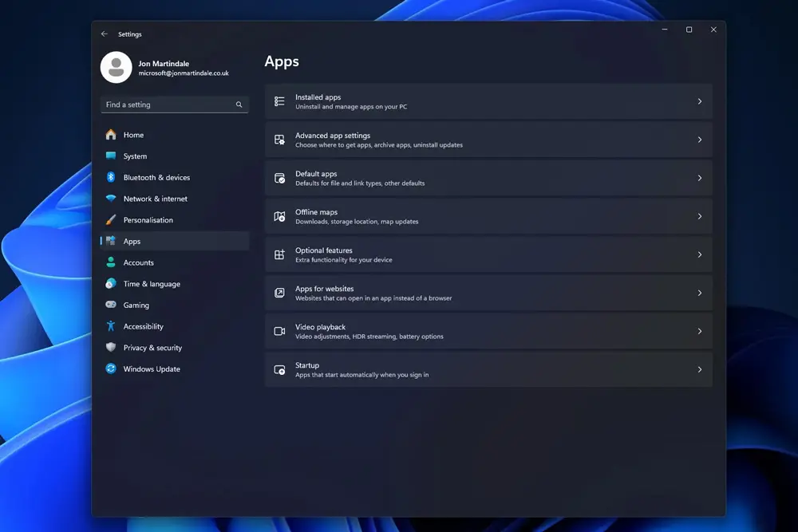This screenshot has height=532, width=798.
Task: Click the Find a setting search box
Action: [175, 104]
